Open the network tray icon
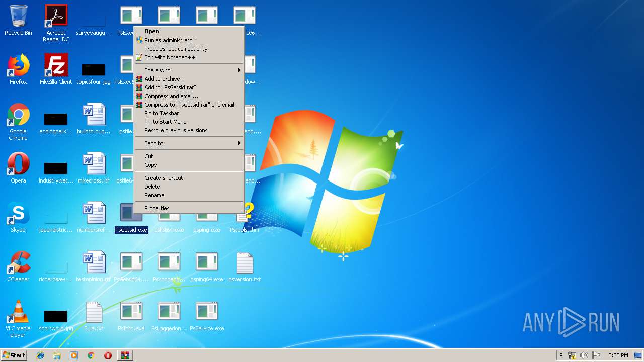The image size is (644, 362). [x=572, y=355]
